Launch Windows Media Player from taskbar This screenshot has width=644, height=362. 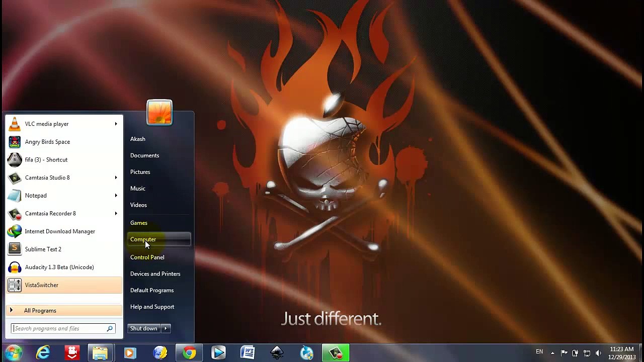click(130, 353)
